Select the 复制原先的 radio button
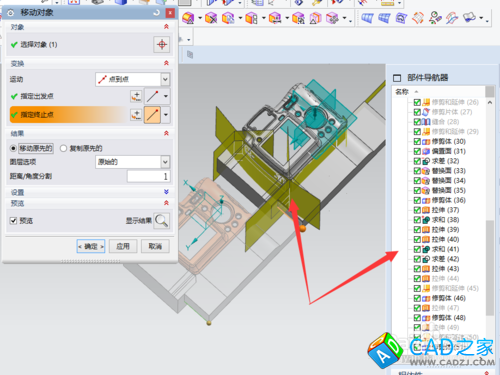Image resolution: width=500 pixels, height=375 pixels. click(63, 148)
